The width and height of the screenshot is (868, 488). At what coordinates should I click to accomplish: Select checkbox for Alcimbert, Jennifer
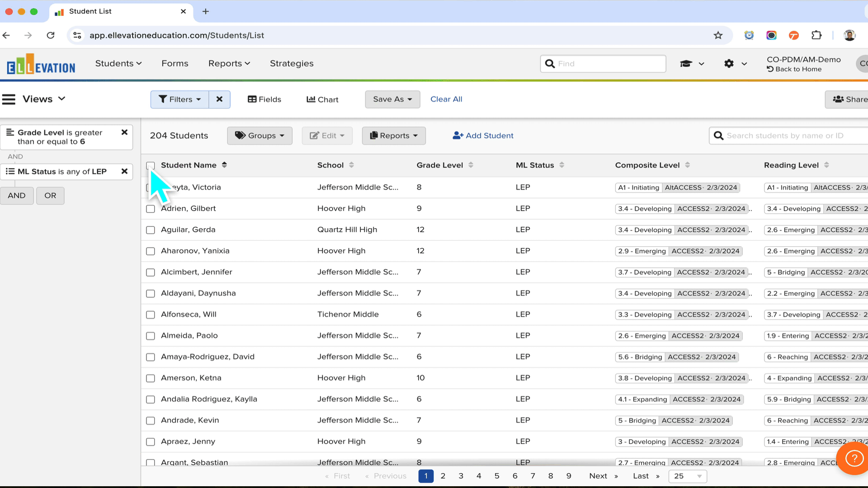[151, 272]
